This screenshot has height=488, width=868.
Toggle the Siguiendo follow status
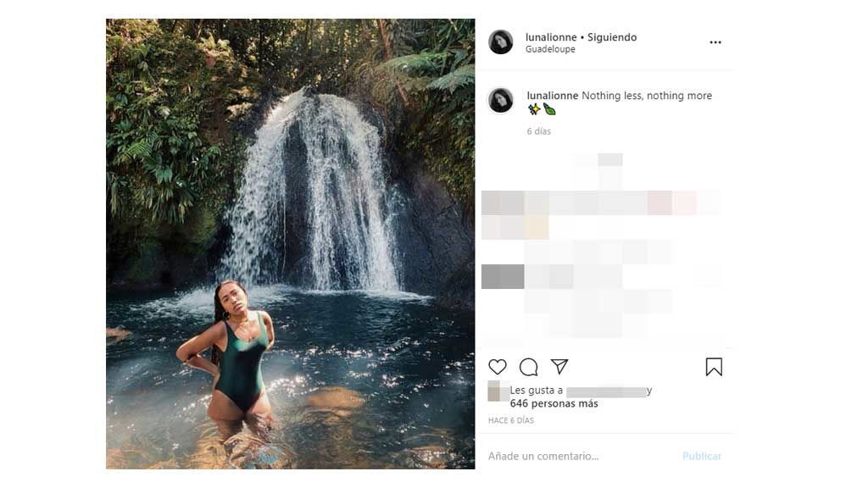(612, 37)
